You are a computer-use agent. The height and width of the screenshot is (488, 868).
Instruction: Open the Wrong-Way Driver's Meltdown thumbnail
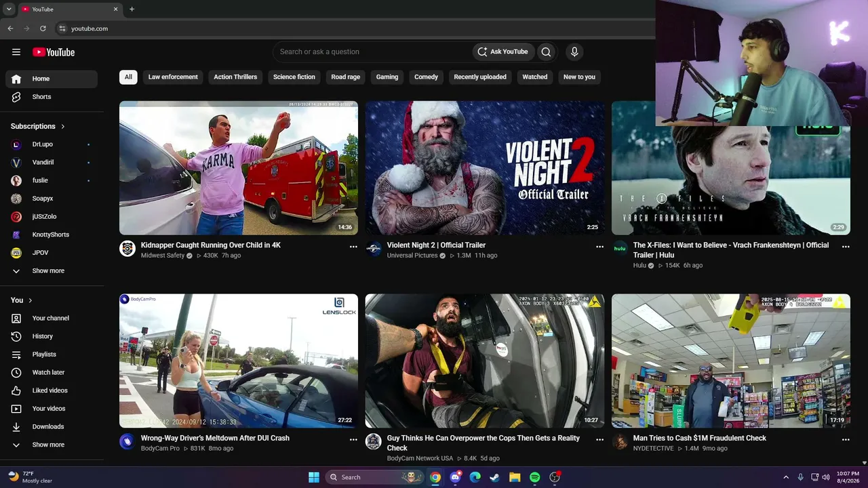pos(239,361)
